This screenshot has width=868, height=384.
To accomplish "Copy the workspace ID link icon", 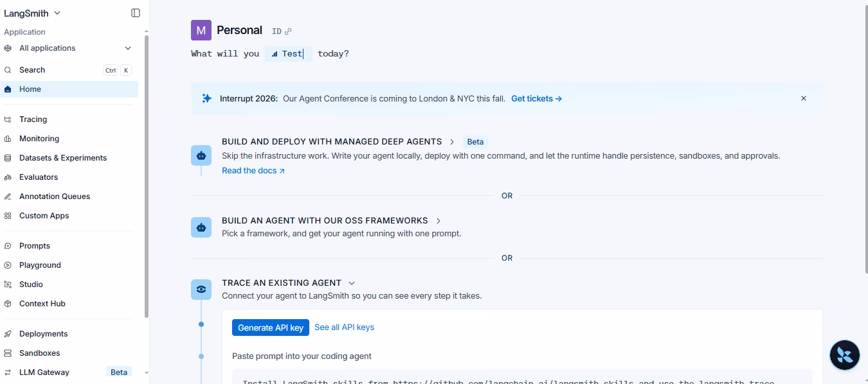I will 288,31.
